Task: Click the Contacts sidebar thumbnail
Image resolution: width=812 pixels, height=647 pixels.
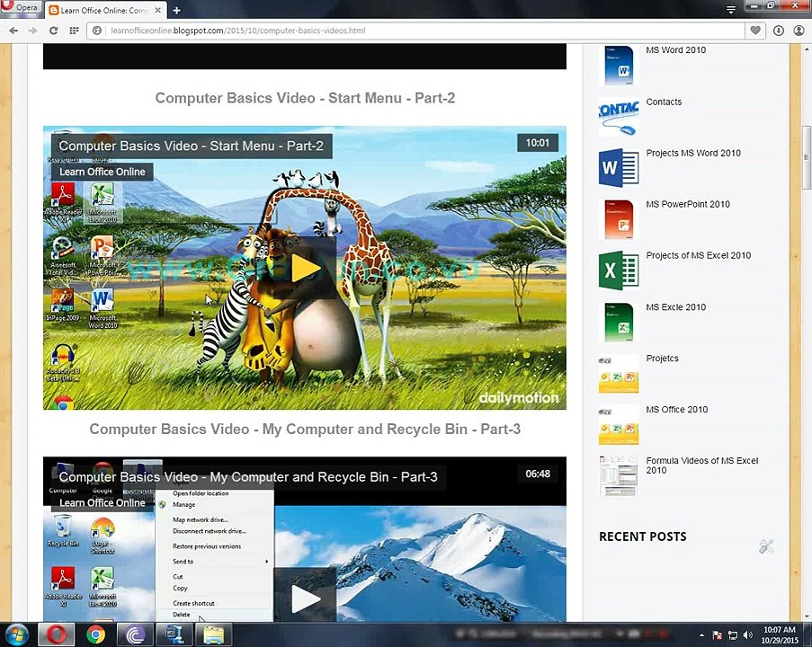Action: pyautogui.click(x=619, y=117)
